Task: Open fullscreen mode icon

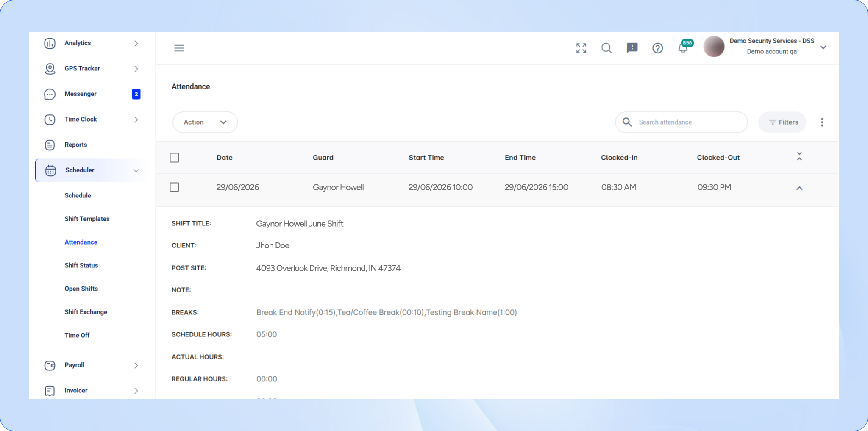Action: click(581, 48)
